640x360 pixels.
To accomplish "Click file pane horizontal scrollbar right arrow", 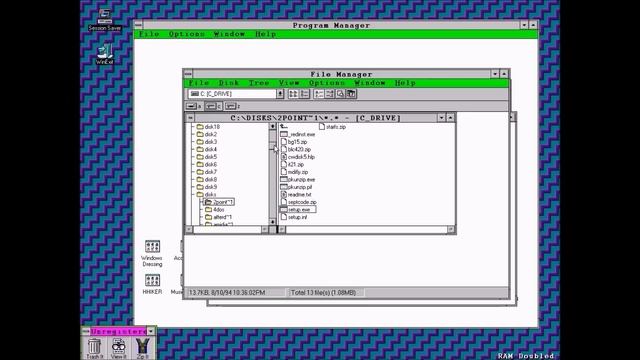I will pos(451,229).
